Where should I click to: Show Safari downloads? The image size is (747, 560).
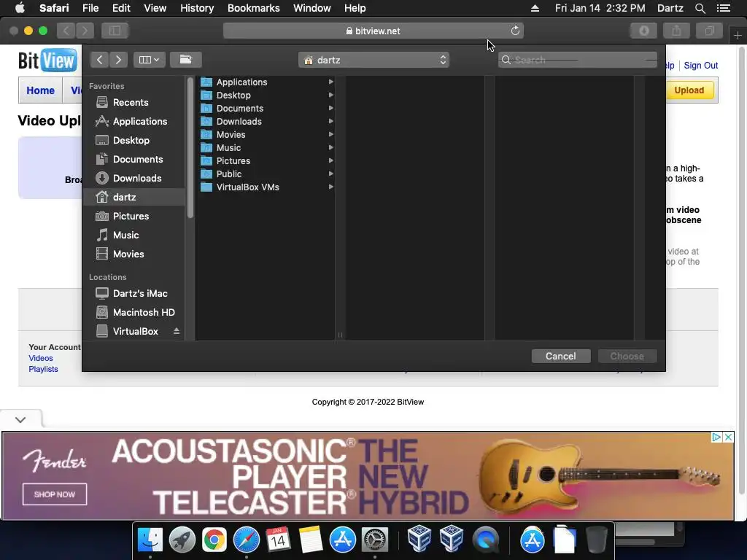tap(643, 31)
